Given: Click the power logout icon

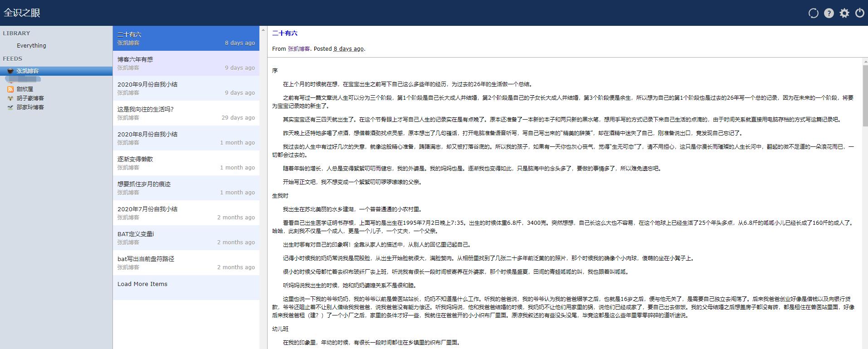Looking at the screenshot, I should coord(859,13).
